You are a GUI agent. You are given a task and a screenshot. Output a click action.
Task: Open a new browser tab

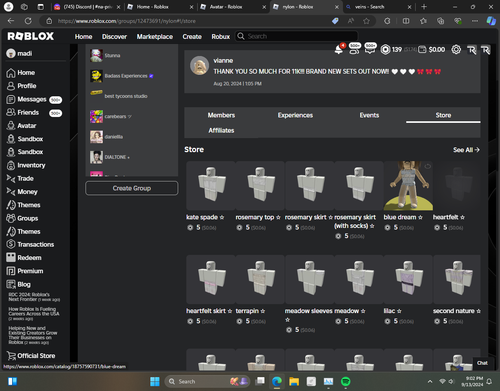(x=424, y=7)
